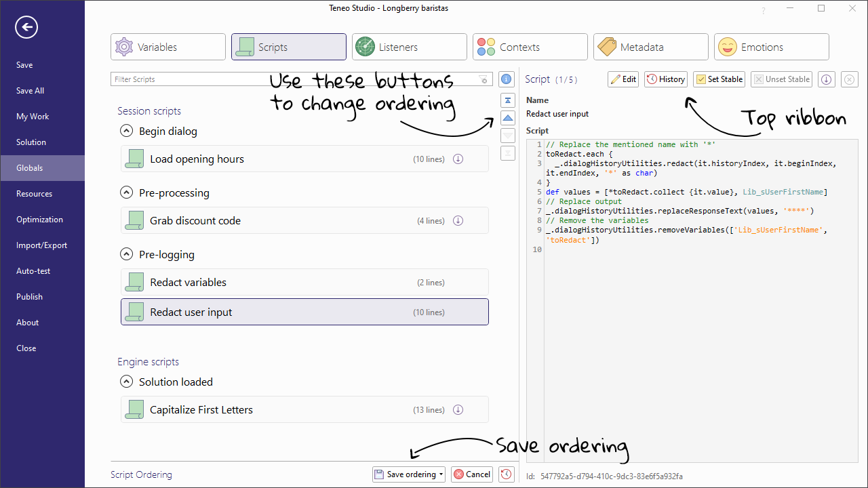Click Cancel to discard script ordering
This screenshot has width=868, height=488.
(x=471, y=474)
